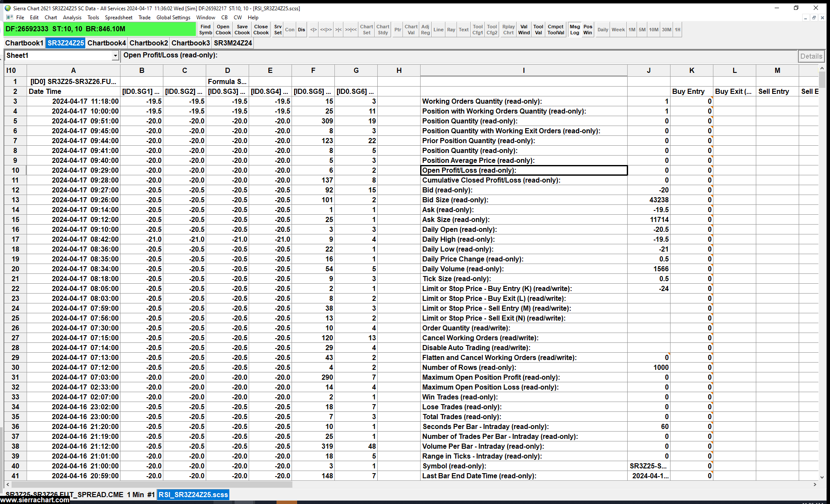Toggle the Msg Log window button
Viewport: 830px width, 504px height.
(x=574, y=30)
